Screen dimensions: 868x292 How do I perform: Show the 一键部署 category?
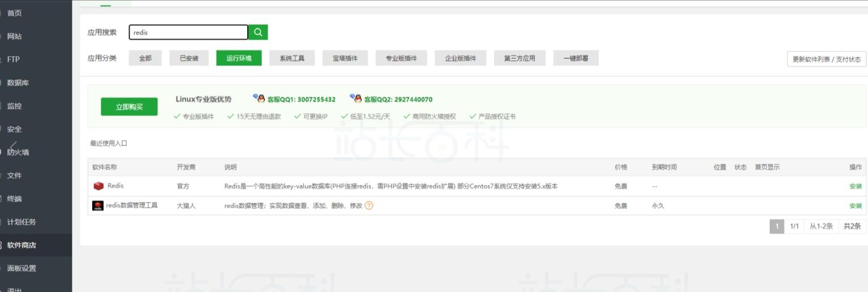coord(575,58)
